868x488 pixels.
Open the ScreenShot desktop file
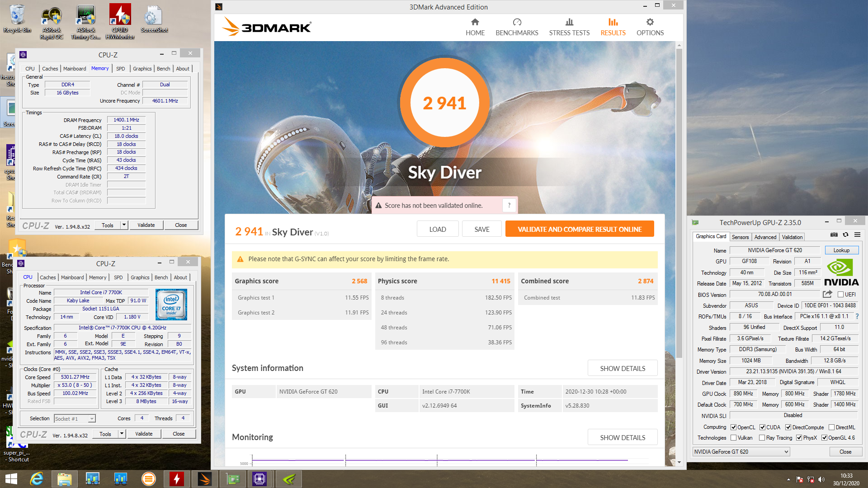pyautogui.click(x=154, y=19)
